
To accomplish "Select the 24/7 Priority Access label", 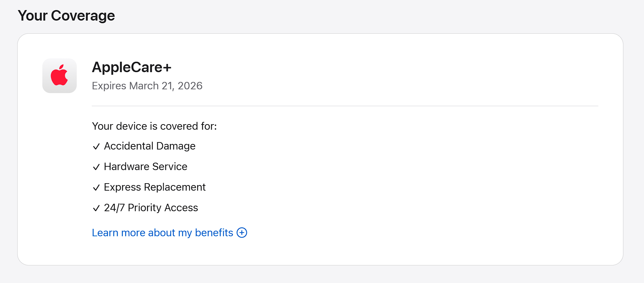I will (x=151, y=208).
